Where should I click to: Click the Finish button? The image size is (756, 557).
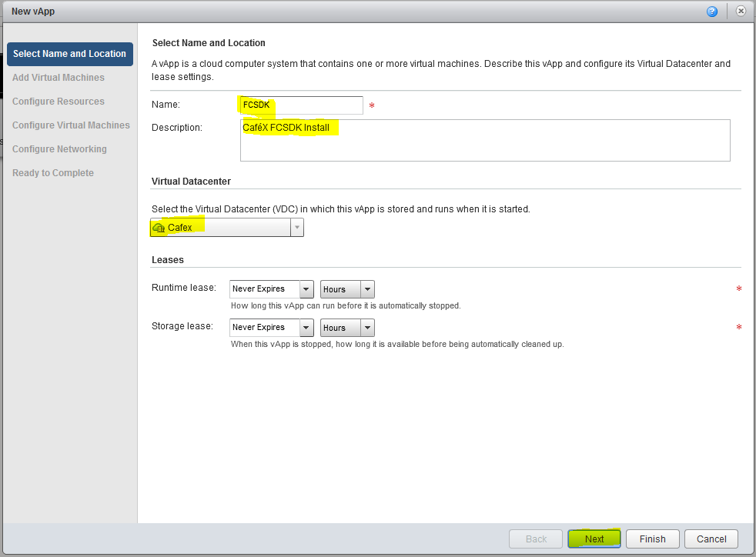coord(652,539)
